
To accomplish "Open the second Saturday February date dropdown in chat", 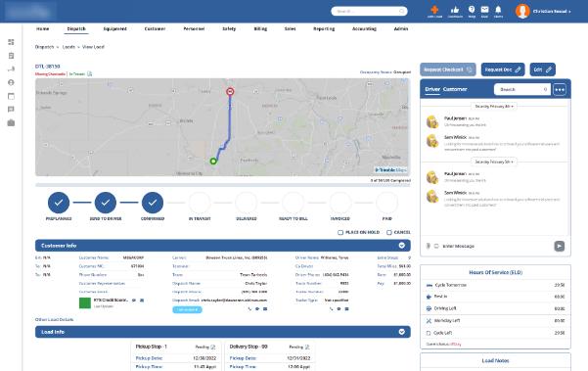I will pos(494,162).
